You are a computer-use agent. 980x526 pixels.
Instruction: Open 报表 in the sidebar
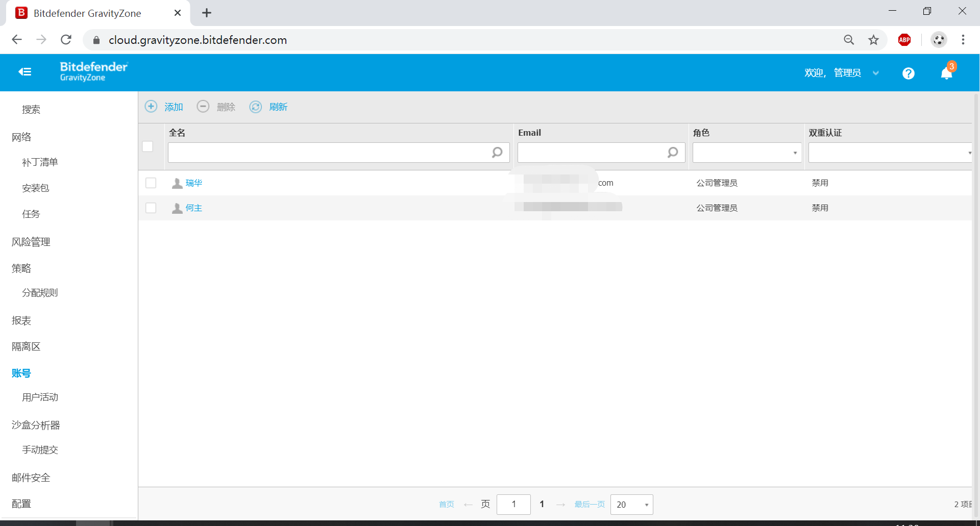21,321
